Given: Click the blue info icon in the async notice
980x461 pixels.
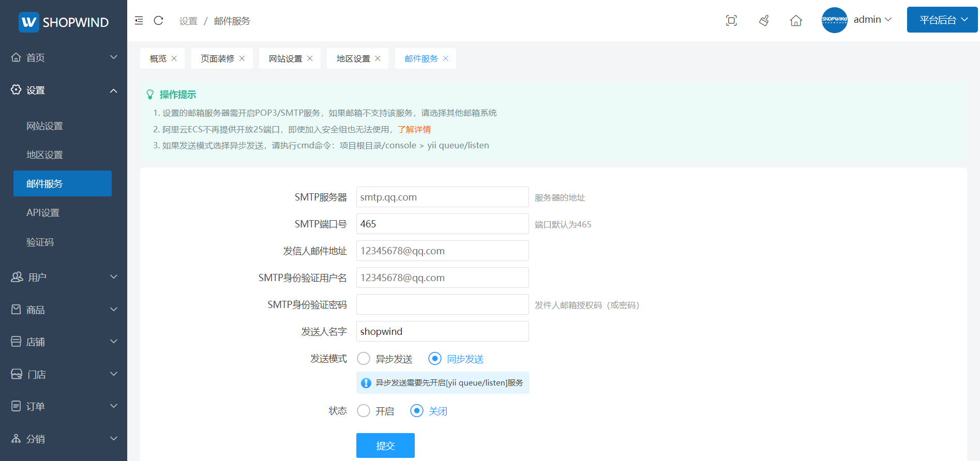Looking at the screenshot, I should coord(366,383).
